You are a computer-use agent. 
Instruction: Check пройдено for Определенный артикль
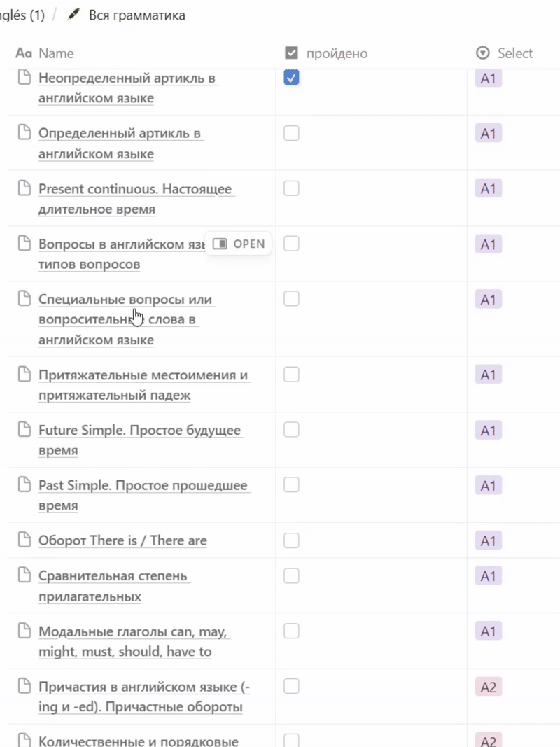(291, 133)
